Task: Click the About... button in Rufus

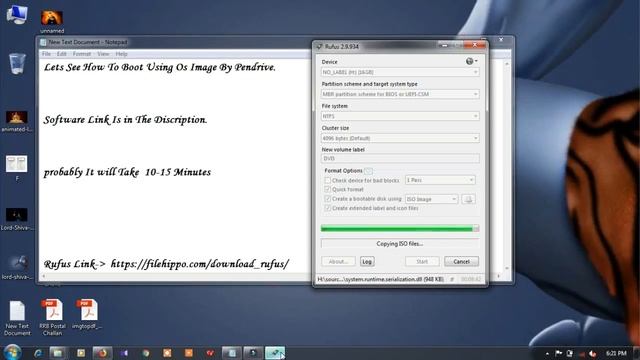Action: point(338,262)
